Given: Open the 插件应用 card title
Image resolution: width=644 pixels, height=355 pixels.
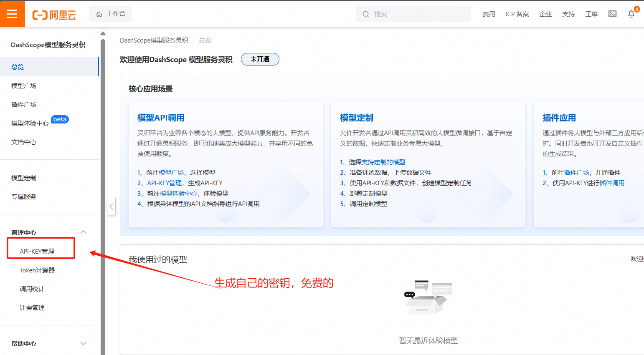Looking at the screenshot, I should tap(559, 118).
